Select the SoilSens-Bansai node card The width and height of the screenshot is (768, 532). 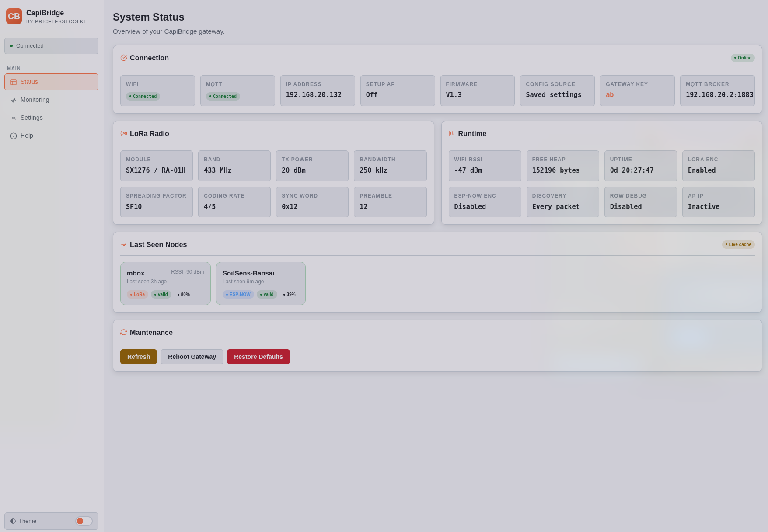[x=261, y=283]
